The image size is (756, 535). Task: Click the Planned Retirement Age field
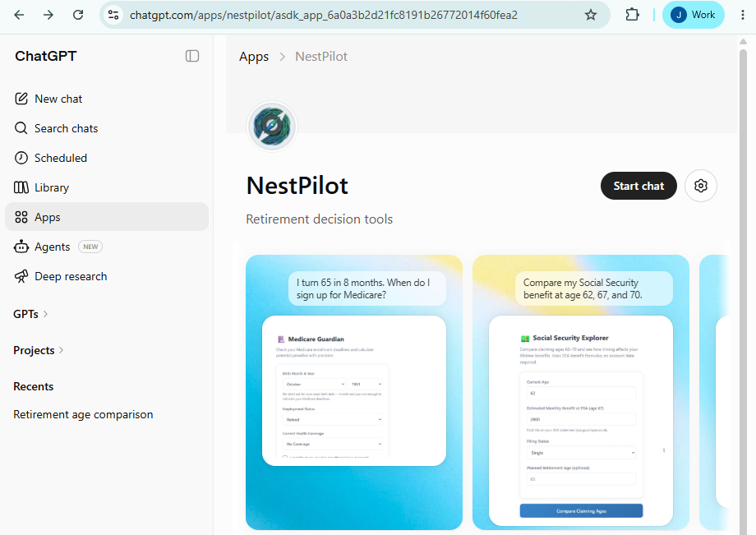coord(581,479)
